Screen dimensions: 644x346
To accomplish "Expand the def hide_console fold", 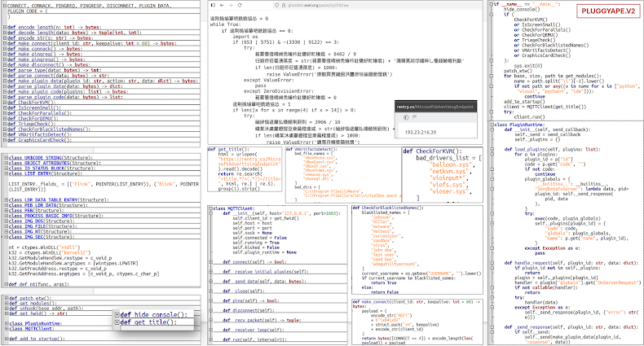I will (117, 314).
